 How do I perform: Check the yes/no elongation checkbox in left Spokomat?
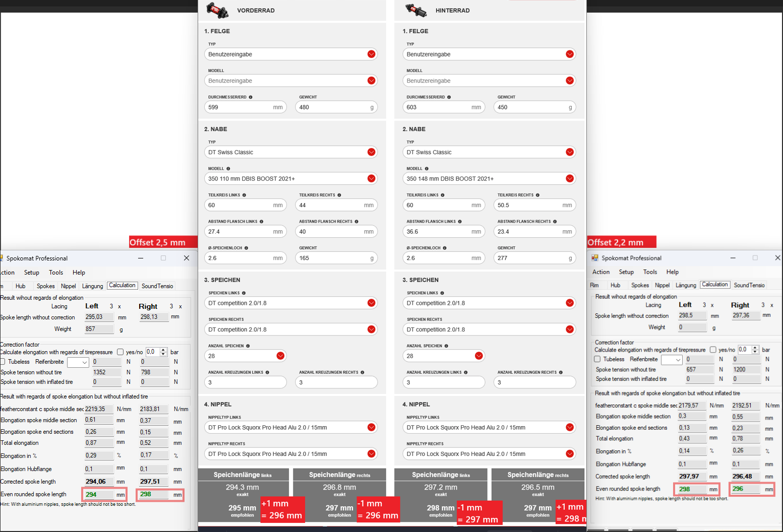tap(120, 352)
